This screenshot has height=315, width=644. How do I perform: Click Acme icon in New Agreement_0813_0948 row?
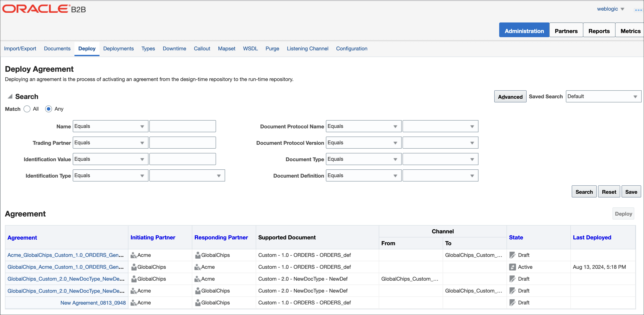point(134,303)
